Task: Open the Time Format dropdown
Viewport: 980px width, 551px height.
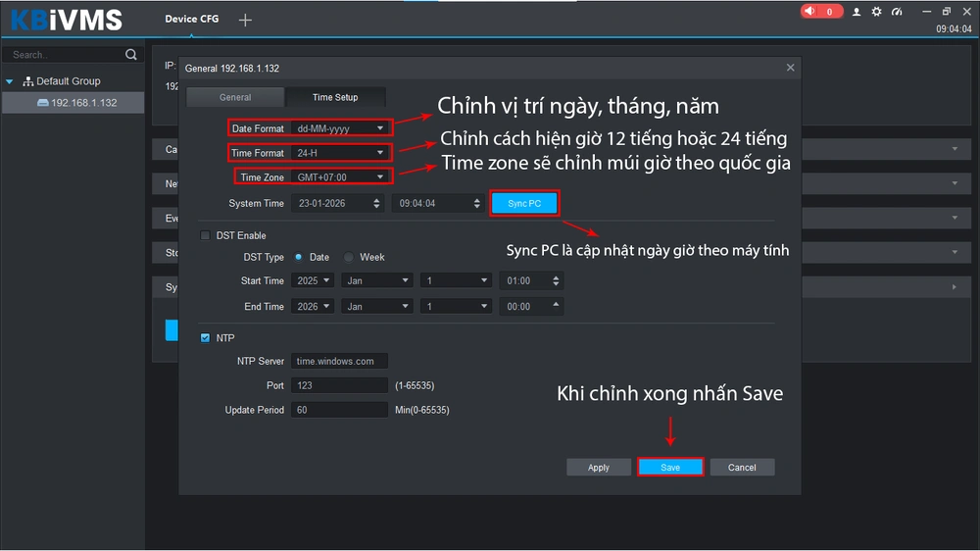Action: pos(339,153)
